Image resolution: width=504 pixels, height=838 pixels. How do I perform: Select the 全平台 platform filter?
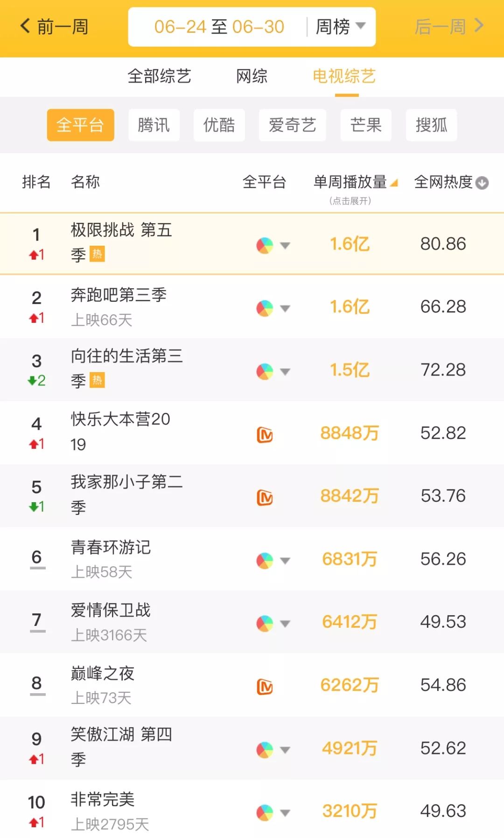(80, 125)
